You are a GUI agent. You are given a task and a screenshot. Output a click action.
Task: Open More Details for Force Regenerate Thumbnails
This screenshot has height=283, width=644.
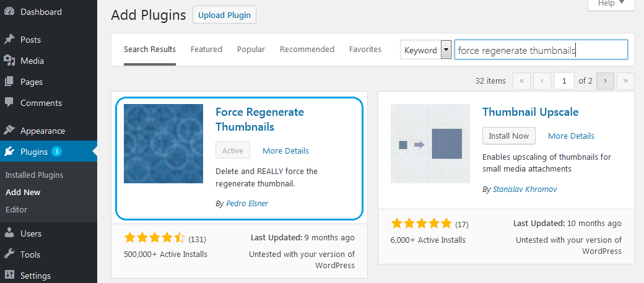click(x=285, y=150)
